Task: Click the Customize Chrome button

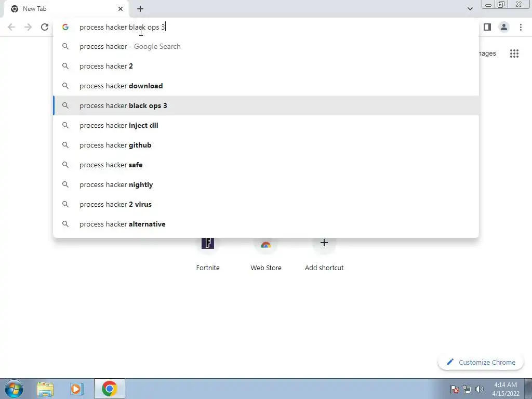Action: click(x=481, y=362)
